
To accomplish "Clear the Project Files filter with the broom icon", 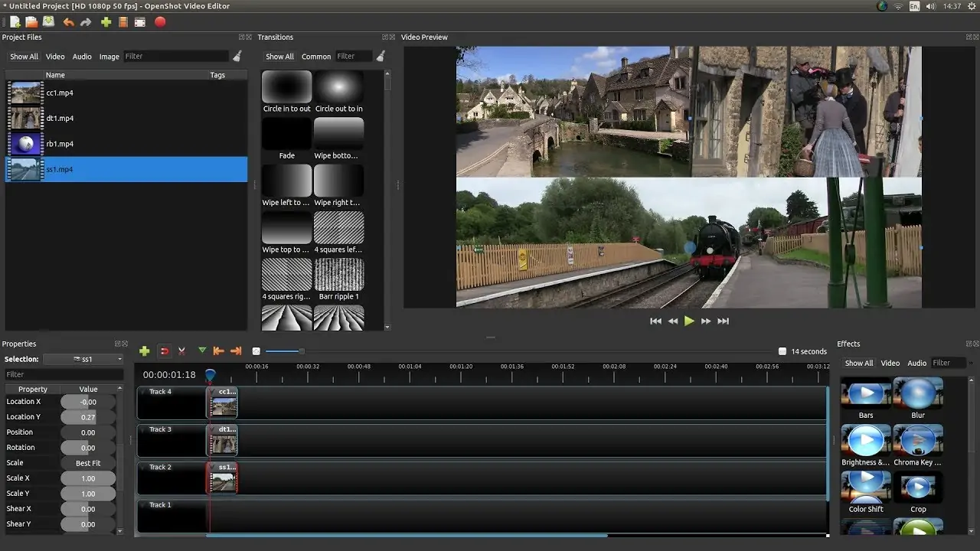I will [237, 56].
